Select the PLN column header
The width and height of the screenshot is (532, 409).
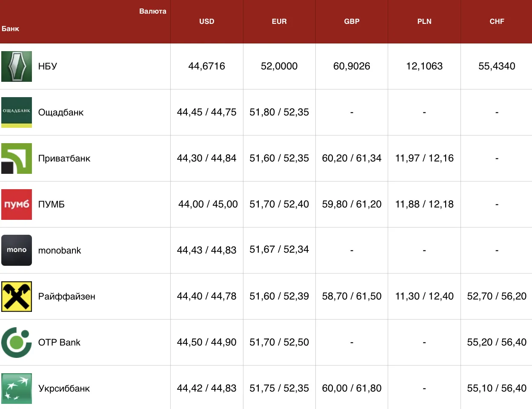[x=424, y=21]
